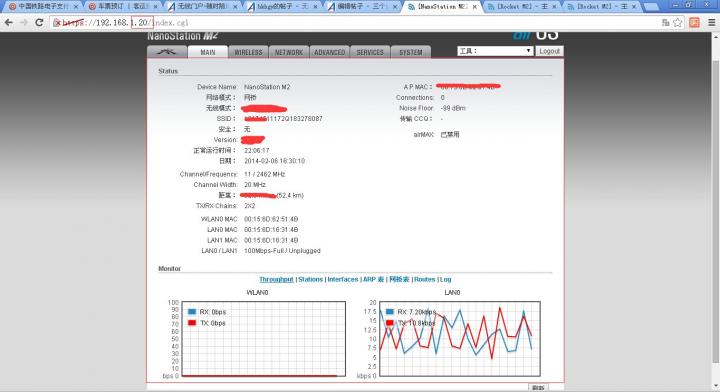Click the 100Mbps-Full / Unplugged status text
The image size is (720, 392).
pos(282,251)
